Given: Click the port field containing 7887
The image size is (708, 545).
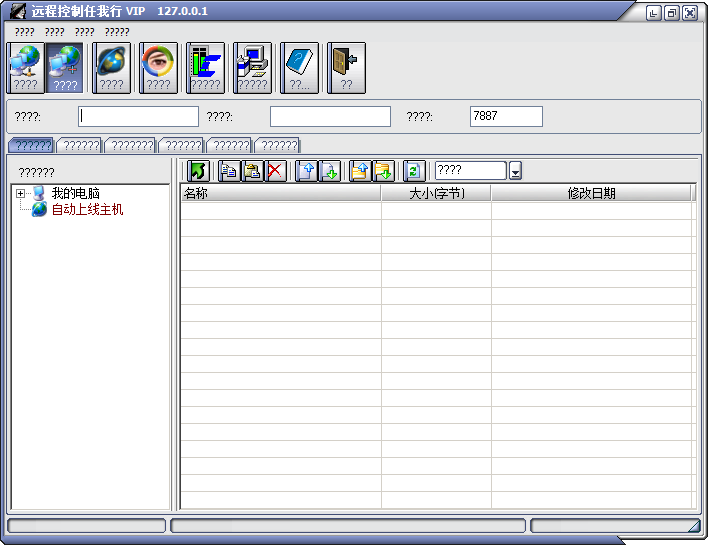Looking at the screenshot, I should tap(505, 116).
